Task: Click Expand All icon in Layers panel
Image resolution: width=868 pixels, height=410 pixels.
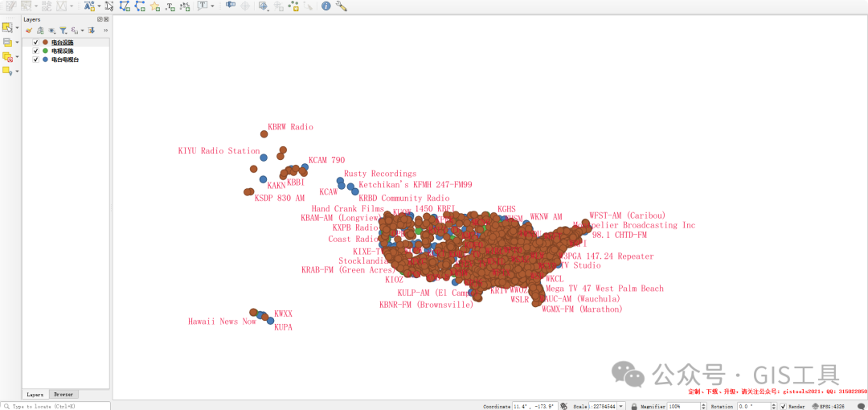Action: click(92, 31)
